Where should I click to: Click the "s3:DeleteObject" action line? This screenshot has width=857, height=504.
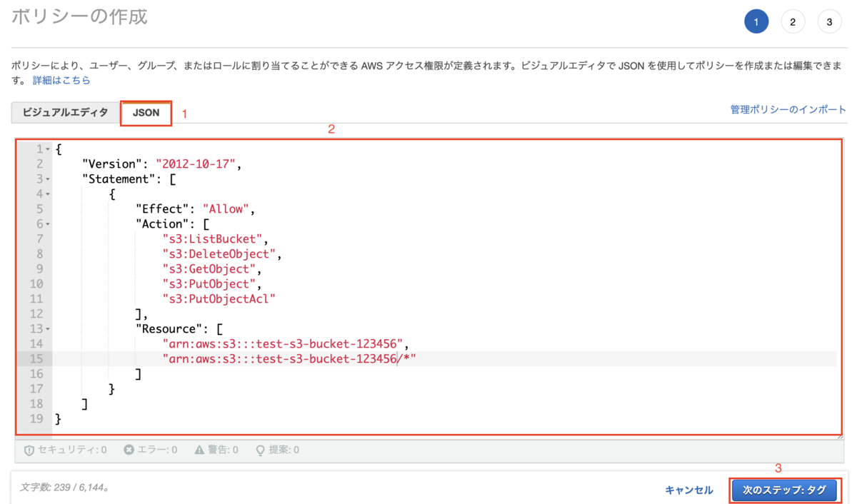pyautogui.click(x=221, y=254)
